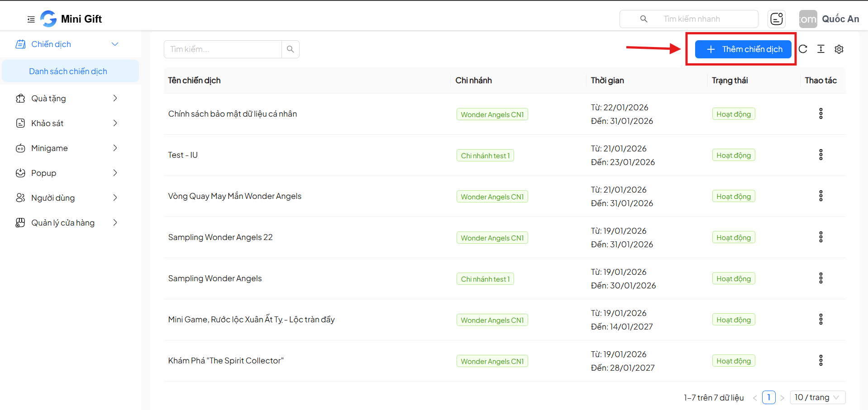Click the Mini Gift logo icon
868x410 pixels.
coord(48,19)
